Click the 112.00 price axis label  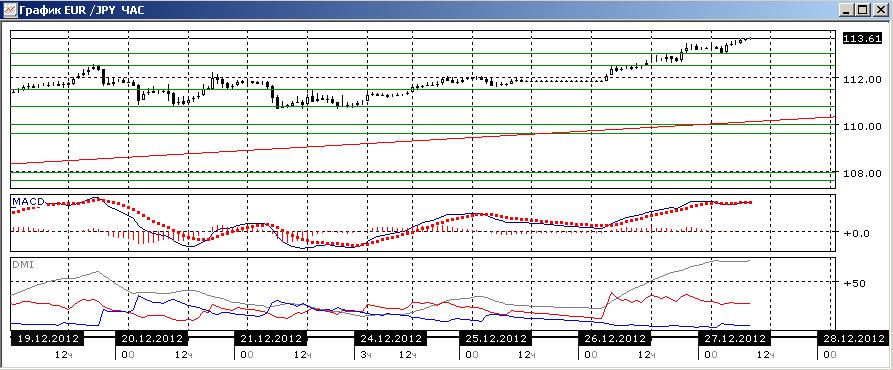pos(862,79)
